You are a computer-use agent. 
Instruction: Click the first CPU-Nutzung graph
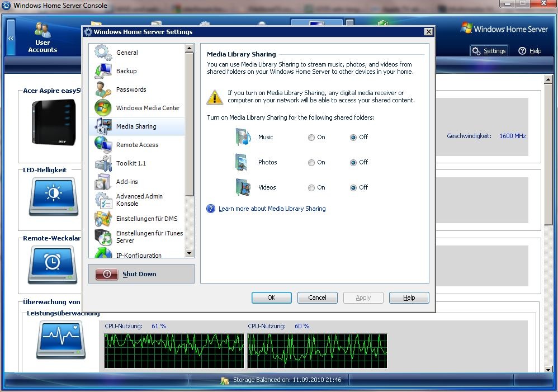tap(174, 351)
